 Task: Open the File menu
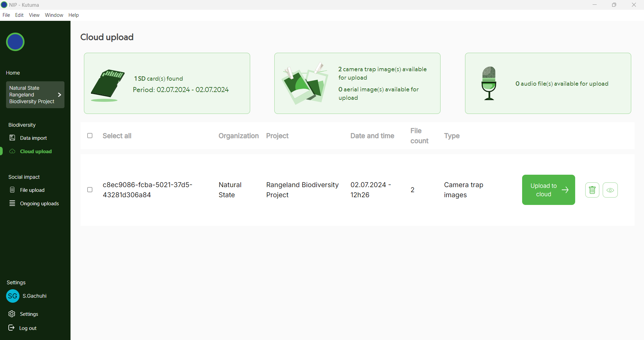pyautogui.click(x=6, y=15)
